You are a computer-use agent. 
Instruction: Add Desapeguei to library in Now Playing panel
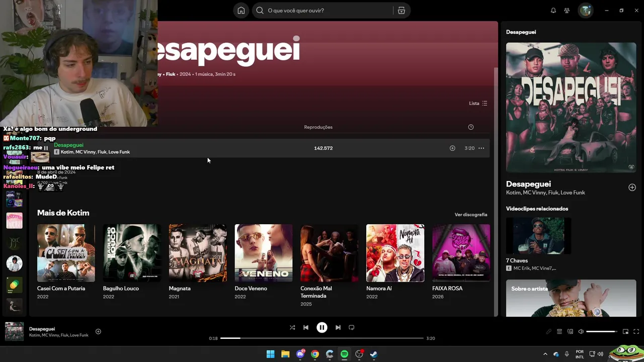(632, 188)
